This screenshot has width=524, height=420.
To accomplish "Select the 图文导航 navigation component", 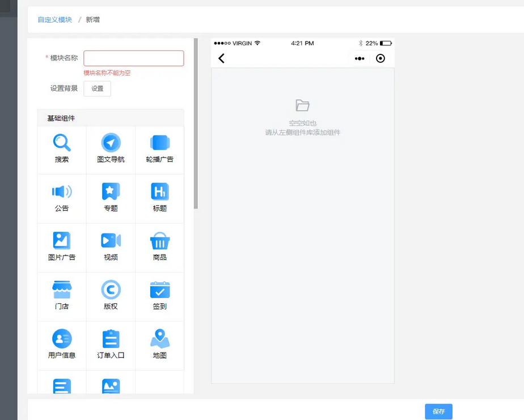I will tap(111, 149).
